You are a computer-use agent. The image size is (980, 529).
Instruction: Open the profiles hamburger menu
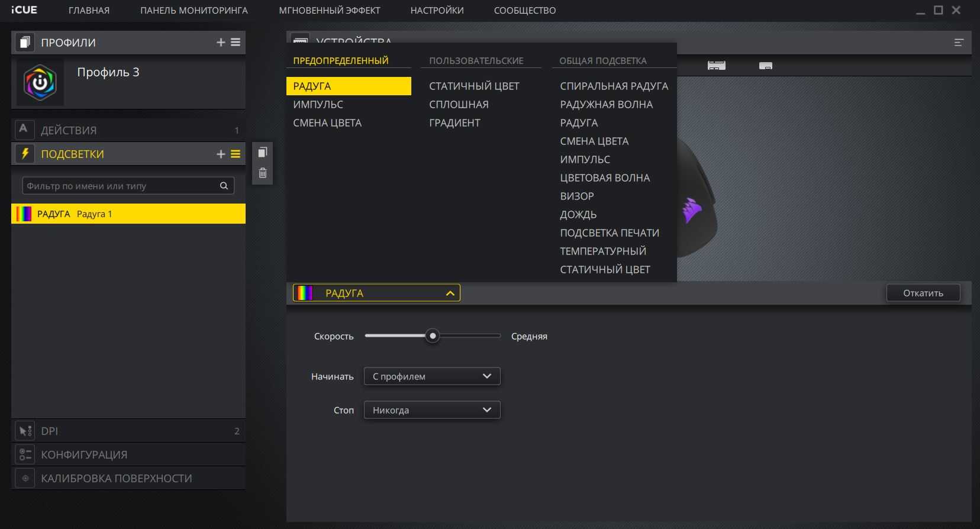click(x=236, y=43)
